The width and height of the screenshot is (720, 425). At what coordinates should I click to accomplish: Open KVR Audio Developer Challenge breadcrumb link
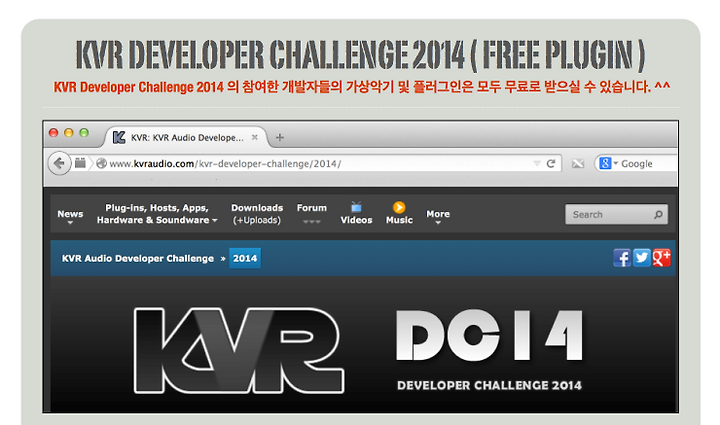pos(138,258)
